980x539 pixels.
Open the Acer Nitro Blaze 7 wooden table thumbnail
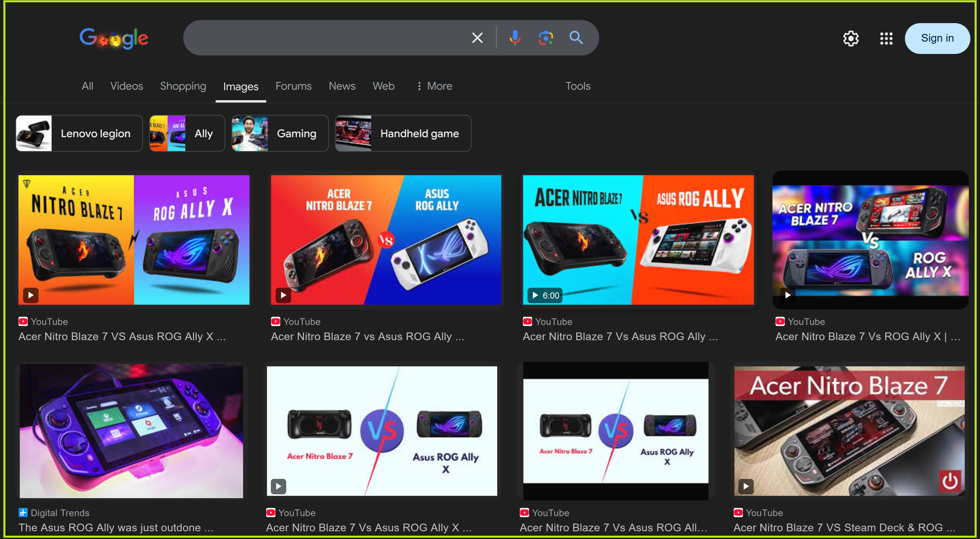(x=849, y=431)
